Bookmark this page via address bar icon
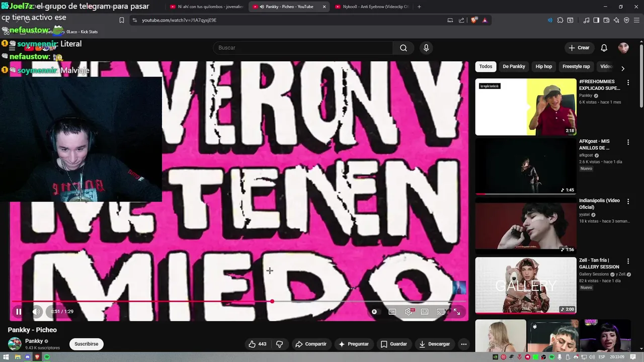The image size is (644, 362). pyautogui.click(x=121, y=20)
